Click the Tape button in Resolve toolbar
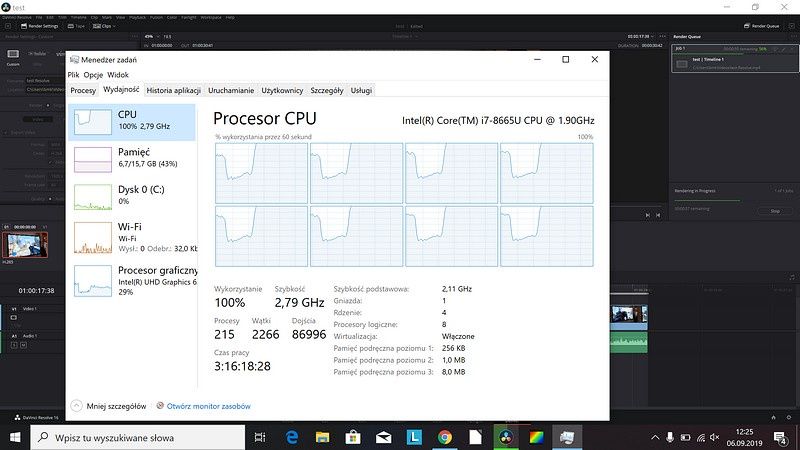This screenshot has height=450, width=800. pyautogui.click(x=76, y=26)
